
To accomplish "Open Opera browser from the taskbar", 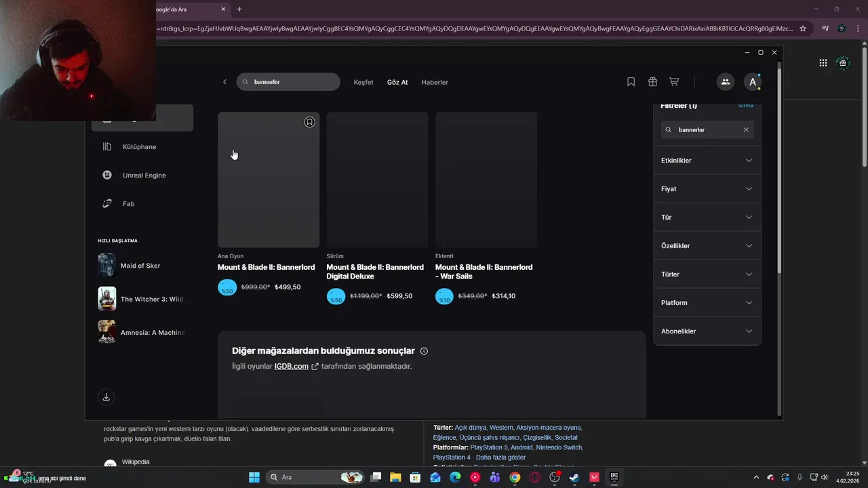I will [x=535, y=477].
